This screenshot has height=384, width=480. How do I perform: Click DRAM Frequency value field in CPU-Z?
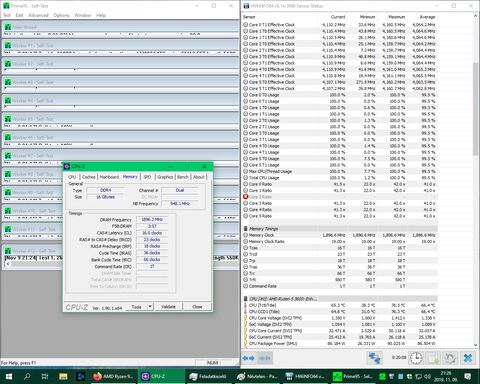tap(152, 220)
